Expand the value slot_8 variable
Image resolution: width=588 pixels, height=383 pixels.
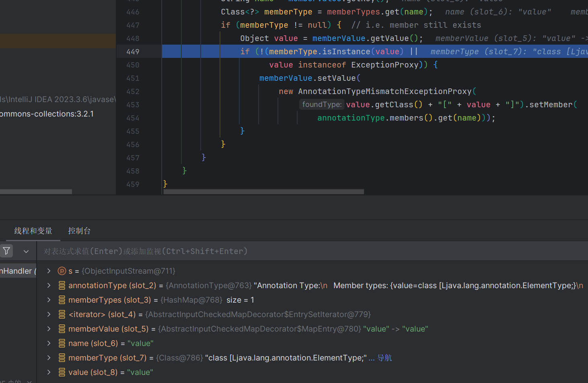pyautogui.click(x=49, y=373)
